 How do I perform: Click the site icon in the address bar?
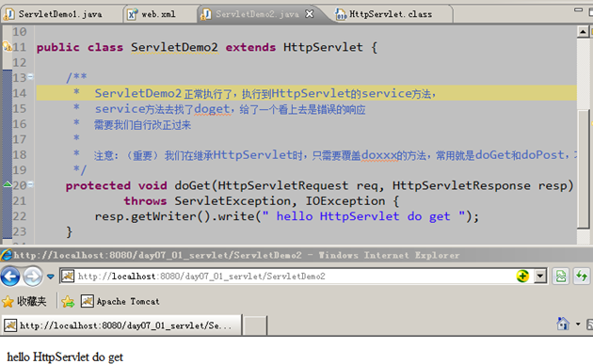click(x=68, y=276)
